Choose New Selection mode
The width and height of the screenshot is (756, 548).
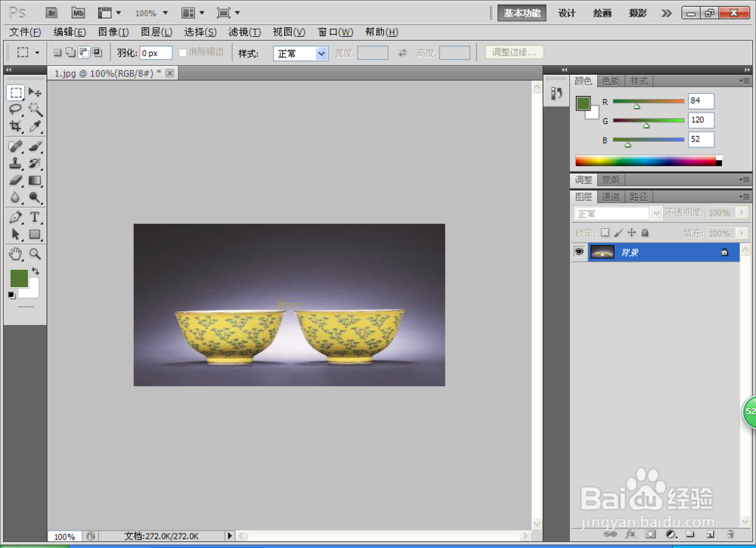[57, 53]
